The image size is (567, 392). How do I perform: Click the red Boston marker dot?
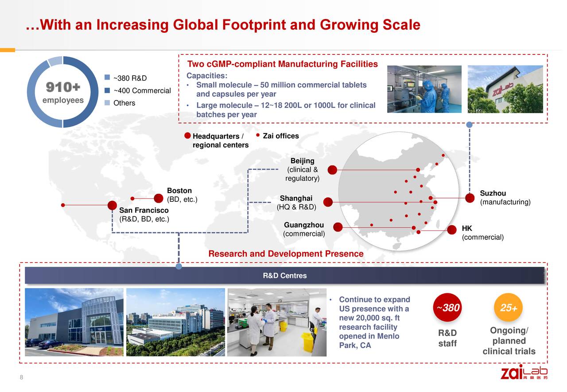pyautogui.click(x=159, y=199)
